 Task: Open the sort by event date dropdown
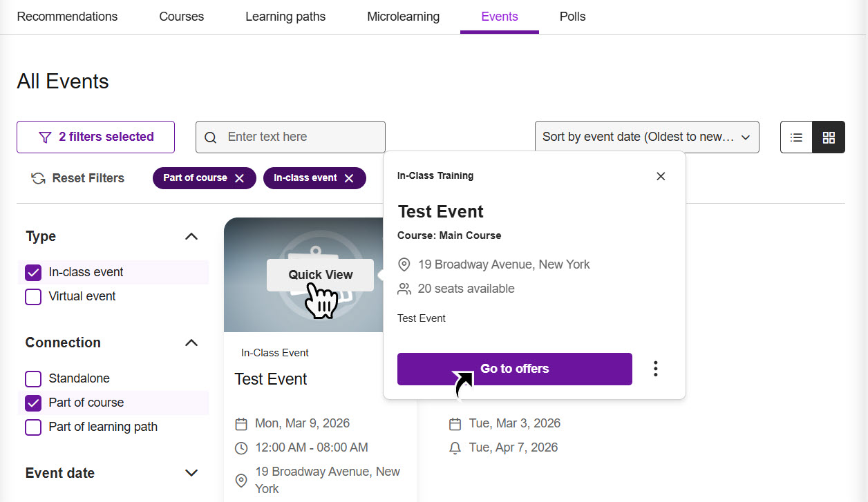[x=646, y=137]
